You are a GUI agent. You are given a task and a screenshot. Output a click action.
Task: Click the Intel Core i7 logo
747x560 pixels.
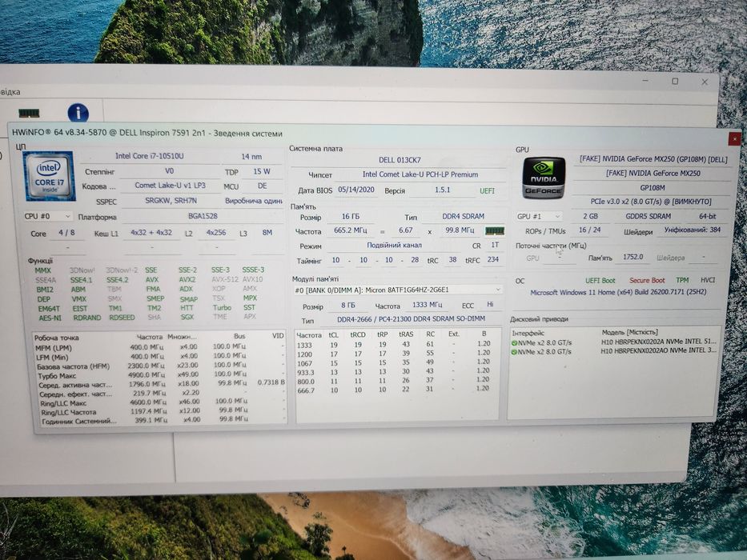[49, 176]
